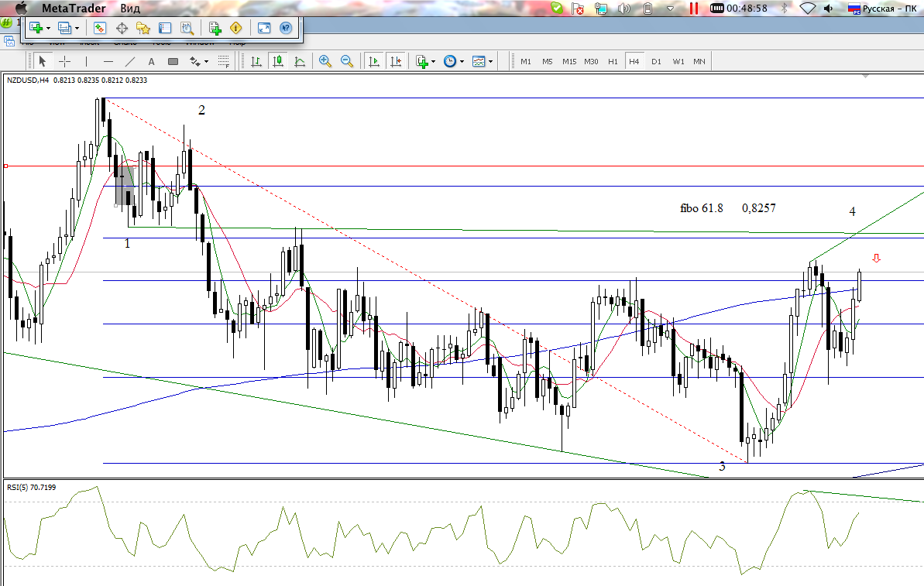Activate the crosshair tool

point(65,61)
